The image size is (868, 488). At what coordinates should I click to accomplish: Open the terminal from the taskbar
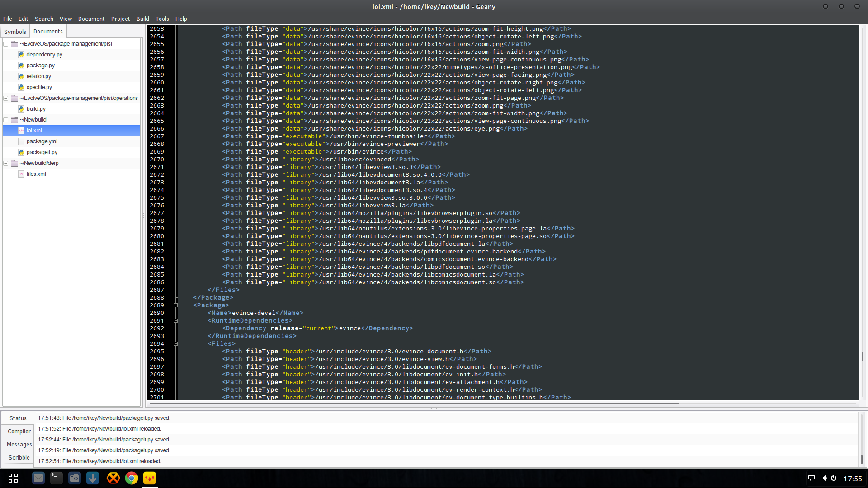coord(57,478)
